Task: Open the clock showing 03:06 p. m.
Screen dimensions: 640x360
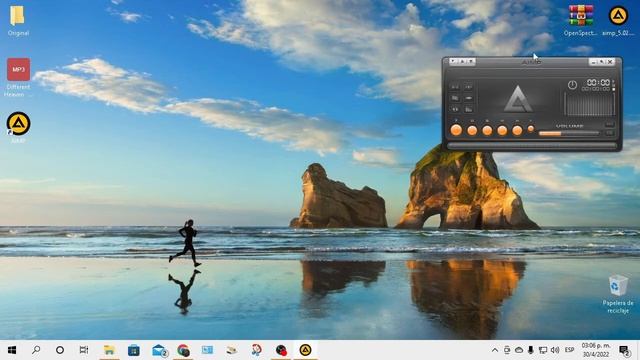Action: click(596, 350)
